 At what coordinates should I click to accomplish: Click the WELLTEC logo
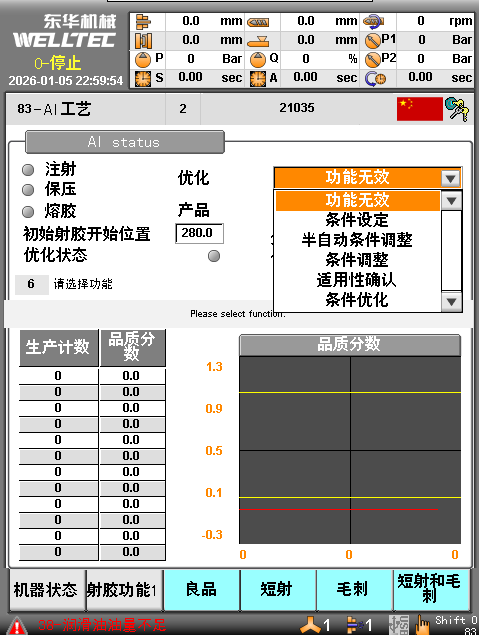coord(64,40)
